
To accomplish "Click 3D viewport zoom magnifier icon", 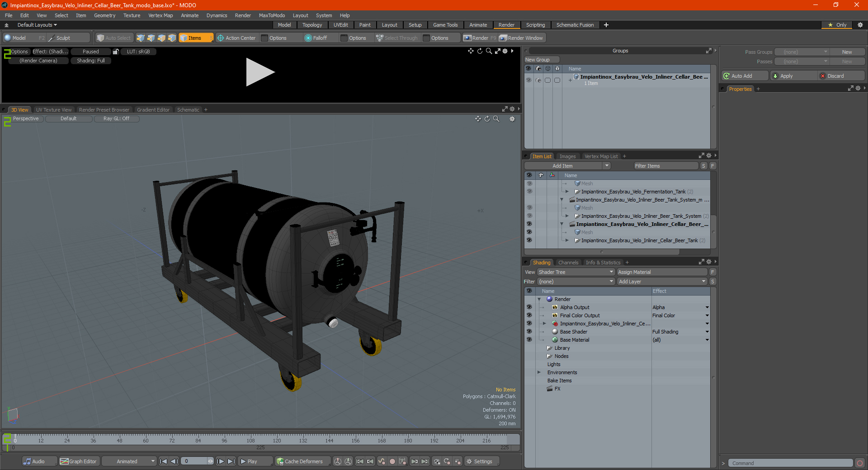I will coord(496,119).
